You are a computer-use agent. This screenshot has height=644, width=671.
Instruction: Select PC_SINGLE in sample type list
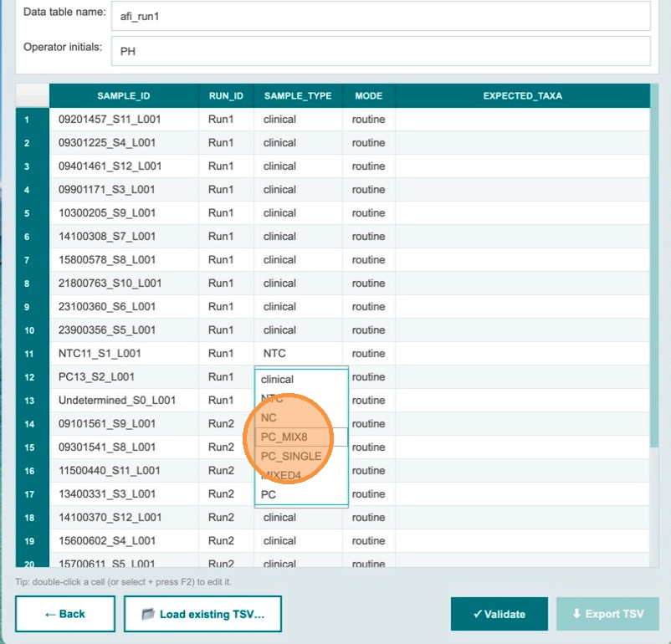pos(301,456)
